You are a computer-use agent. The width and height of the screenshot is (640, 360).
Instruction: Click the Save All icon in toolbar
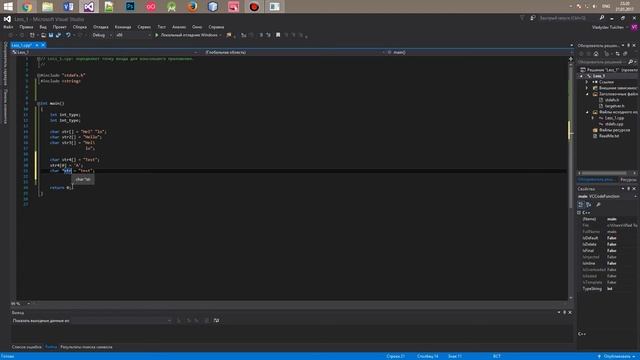click(58, 36)
